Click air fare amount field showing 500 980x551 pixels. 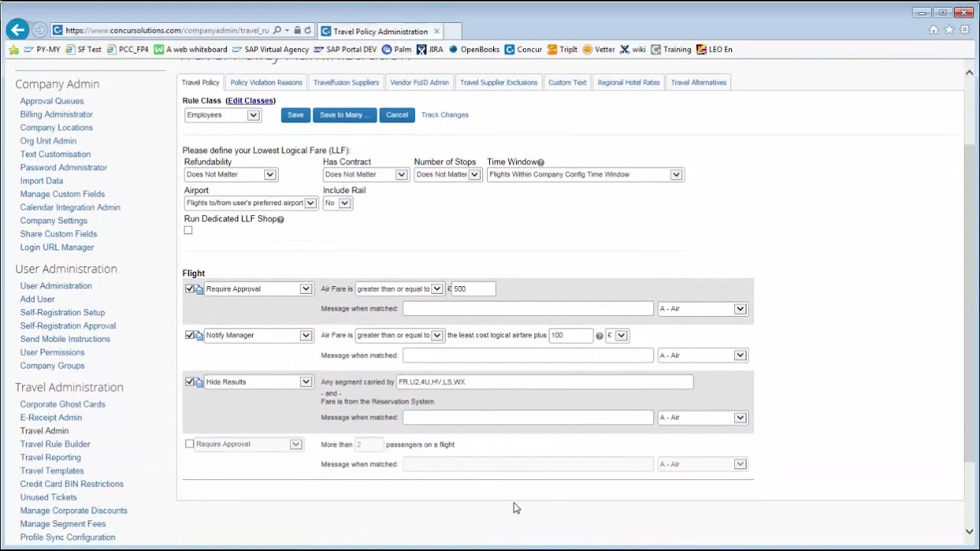(472, 289)
